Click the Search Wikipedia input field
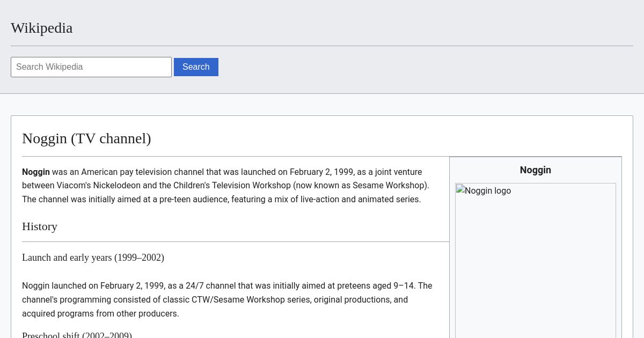This screenshot has width=644, height=338. pyautogui.click(x=91, y=67)
